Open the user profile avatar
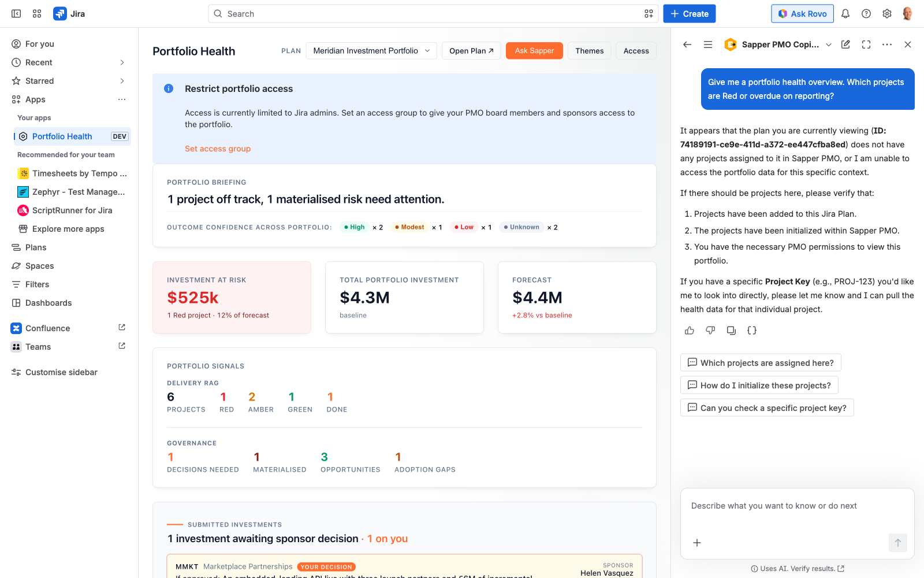Image resolution: width=924 pixels, height=578 pixels. point(907,14)
